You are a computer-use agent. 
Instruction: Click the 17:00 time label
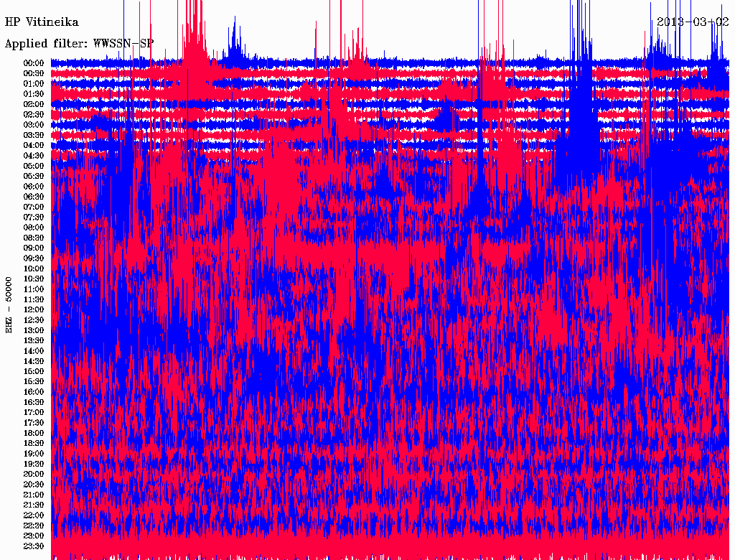34,412
